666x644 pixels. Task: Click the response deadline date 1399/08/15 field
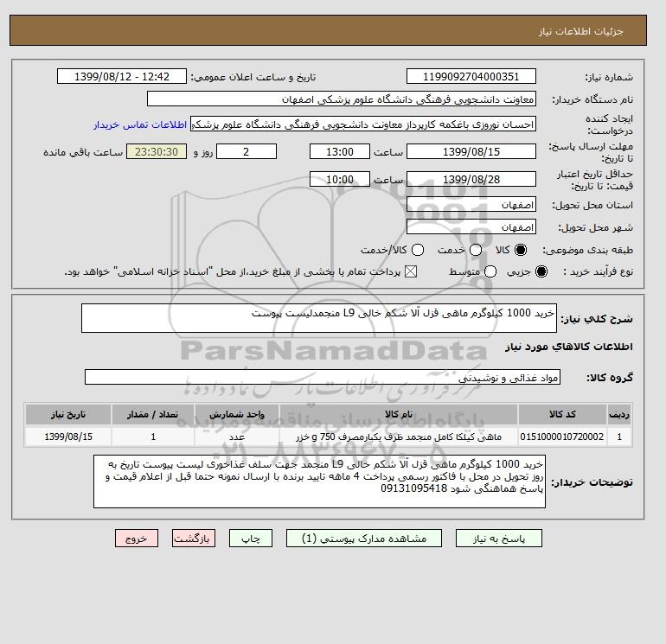pos(471,151)
